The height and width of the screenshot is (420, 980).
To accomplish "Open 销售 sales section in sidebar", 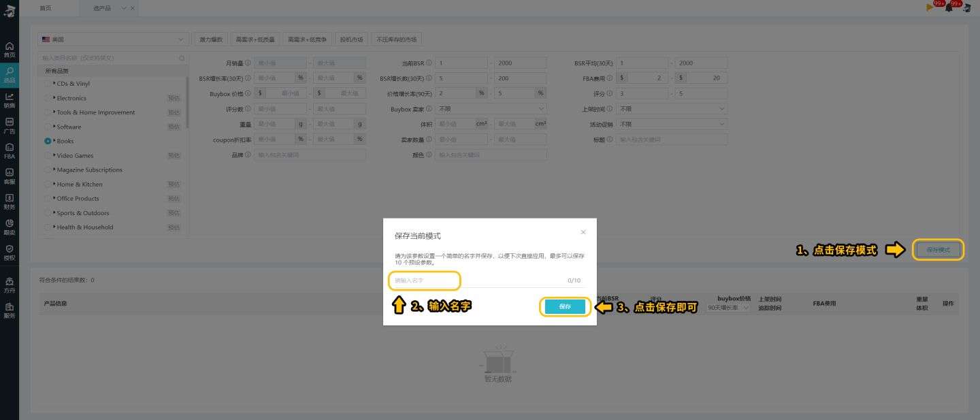I will click(9, 100).
